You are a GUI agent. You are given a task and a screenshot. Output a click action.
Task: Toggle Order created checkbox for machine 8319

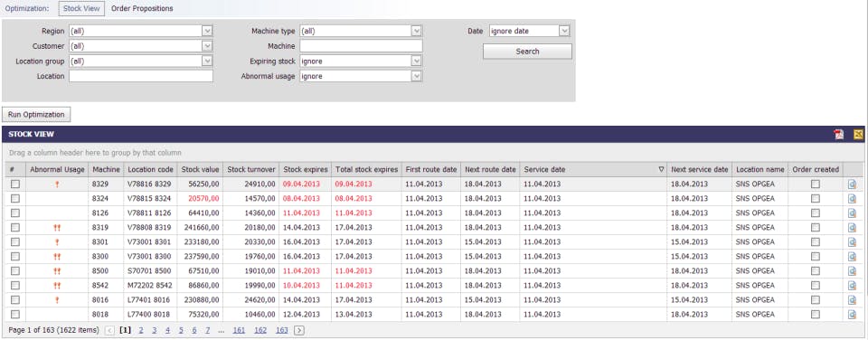[816, 227]
